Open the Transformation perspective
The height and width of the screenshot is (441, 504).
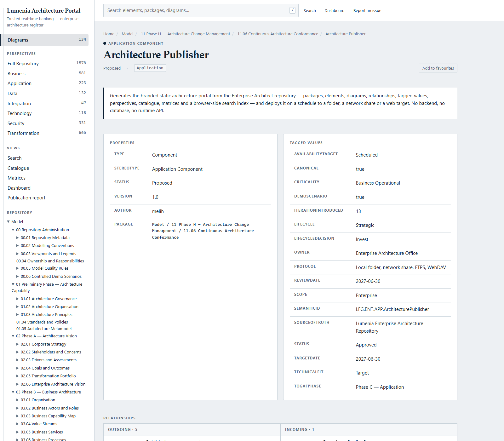tap(46, 133)
